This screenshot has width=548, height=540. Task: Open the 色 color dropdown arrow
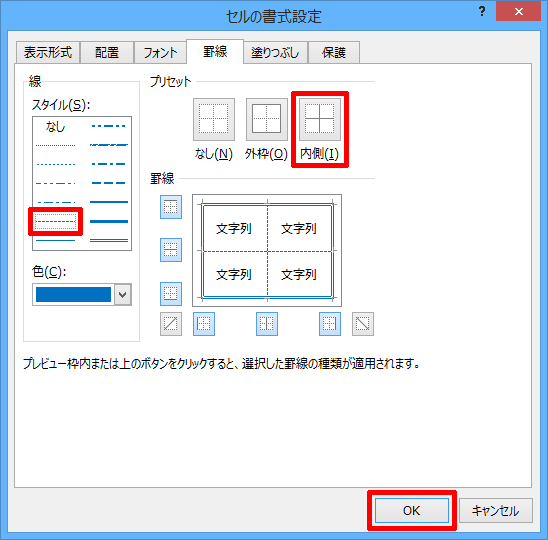(123, 295)
